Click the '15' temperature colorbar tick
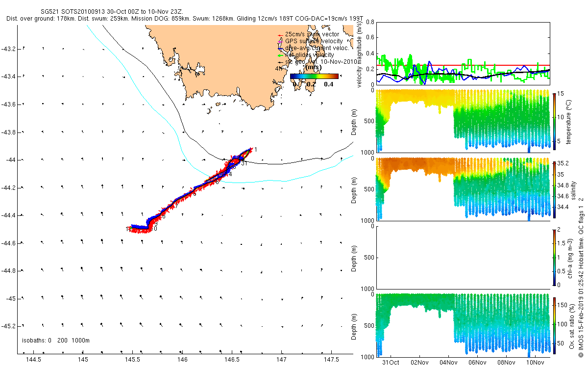Viewport: 588px width, 368px height. coord(561,94)
